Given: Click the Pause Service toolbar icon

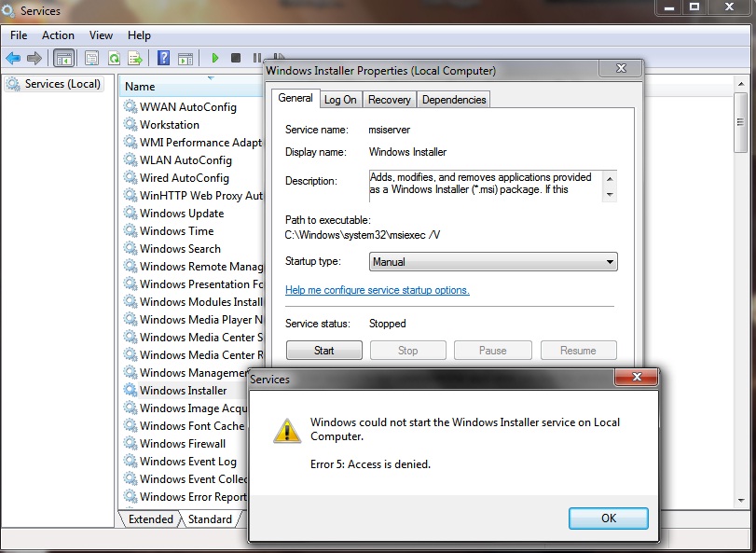Looking at the screenshot, I should [257, 59].
